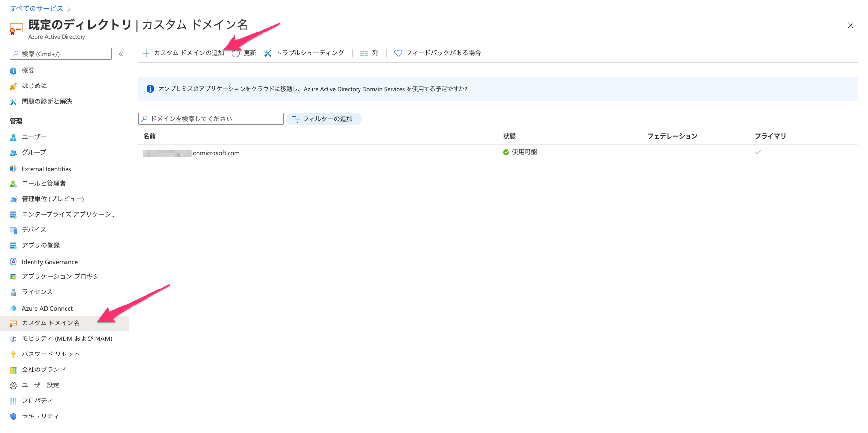The width and height of the screenshot is (868, 433).
Task: Sort by the 状態 column header
Action: tap(509, 136)
